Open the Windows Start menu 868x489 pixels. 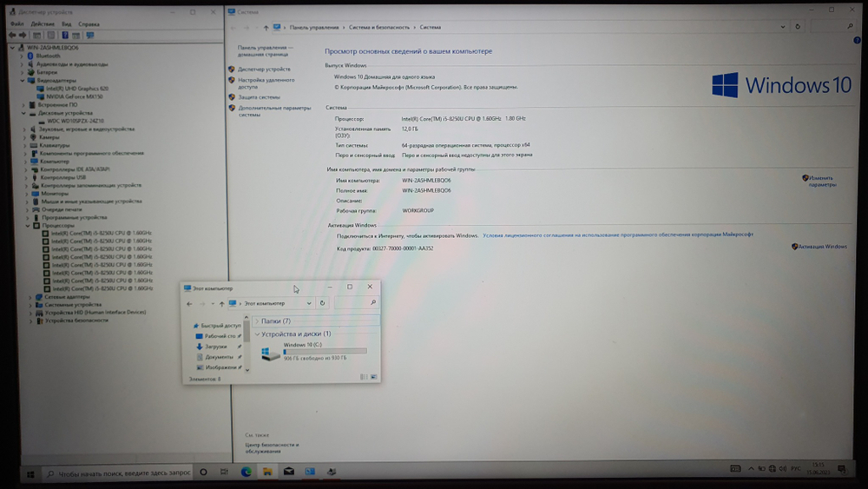tap(30, 474)
